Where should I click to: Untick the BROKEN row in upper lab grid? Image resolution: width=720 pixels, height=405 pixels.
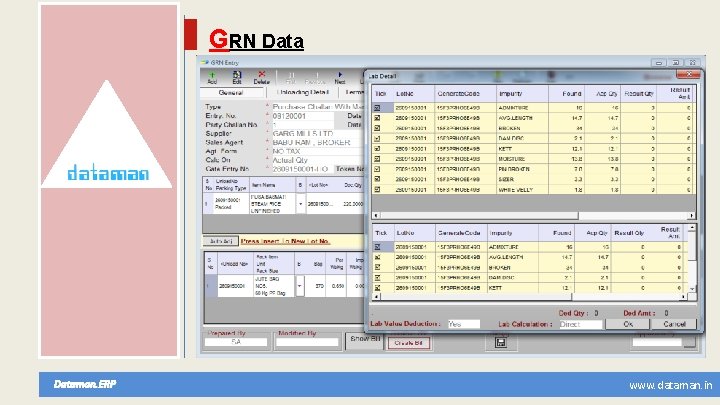(x=377, y=128)
